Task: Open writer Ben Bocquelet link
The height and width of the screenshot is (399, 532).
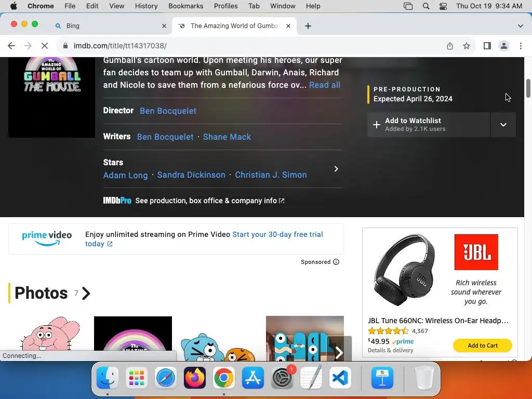Action: pyautogui.click(x=165, y=137)
